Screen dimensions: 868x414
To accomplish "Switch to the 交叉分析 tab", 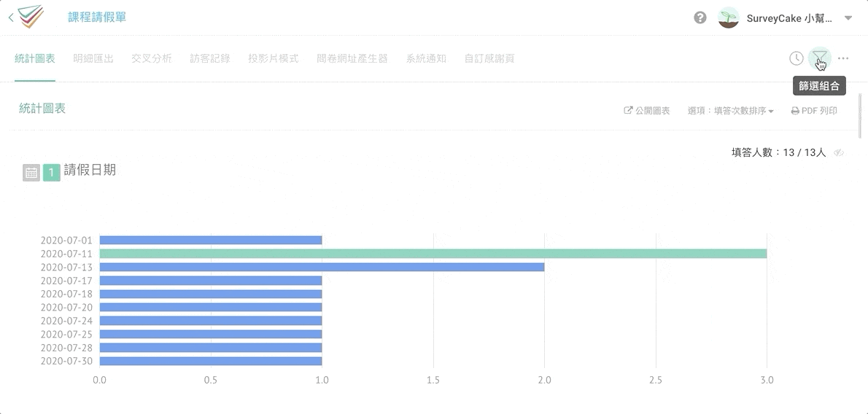I will [x=152, y=58].
